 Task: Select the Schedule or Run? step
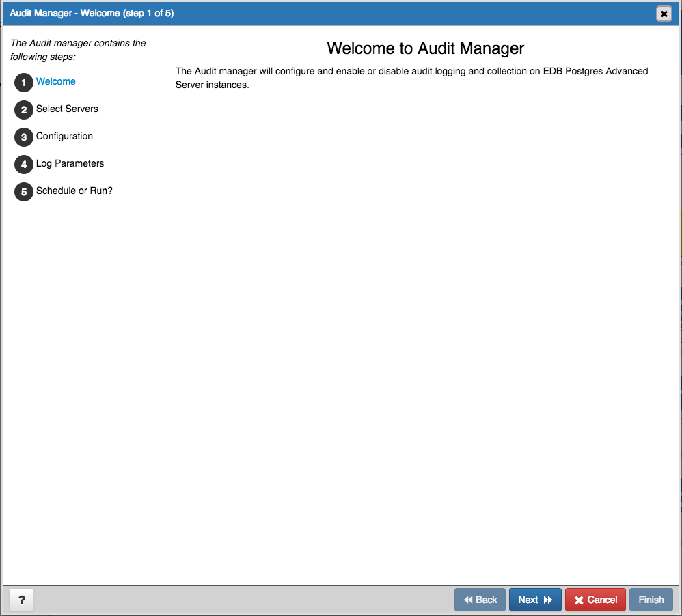pyautogui.click(x=74, y=191)
